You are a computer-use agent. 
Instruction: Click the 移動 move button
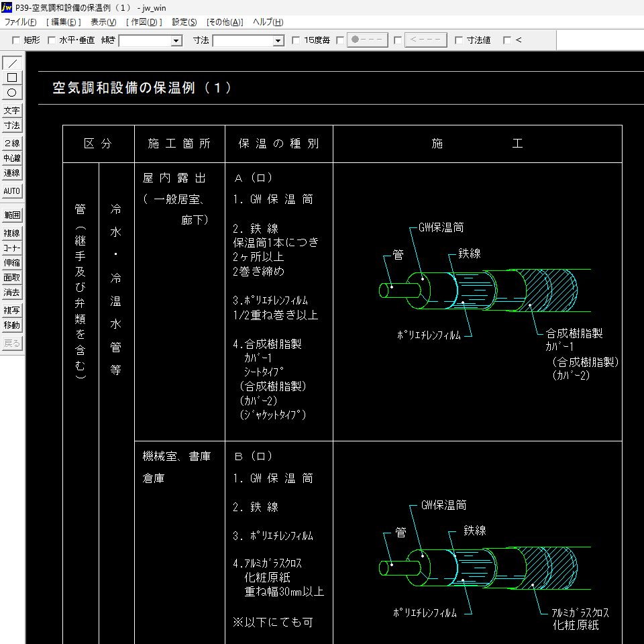coord(12,325)
